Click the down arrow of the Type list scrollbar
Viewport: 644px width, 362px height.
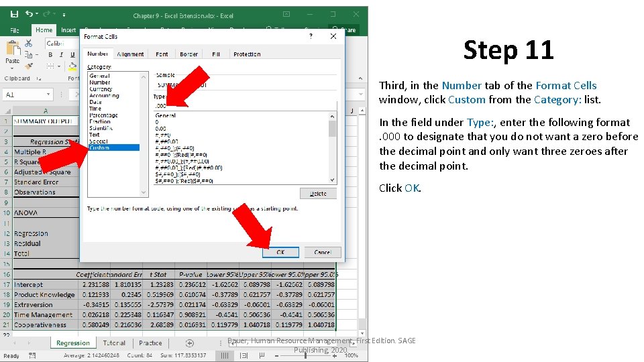(332, 180)
